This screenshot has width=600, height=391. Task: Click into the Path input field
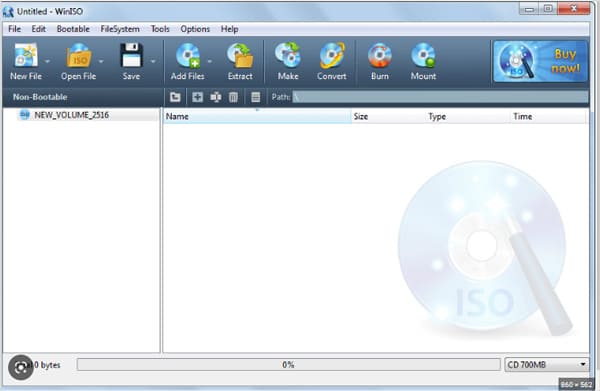click(x=440, y=97)
